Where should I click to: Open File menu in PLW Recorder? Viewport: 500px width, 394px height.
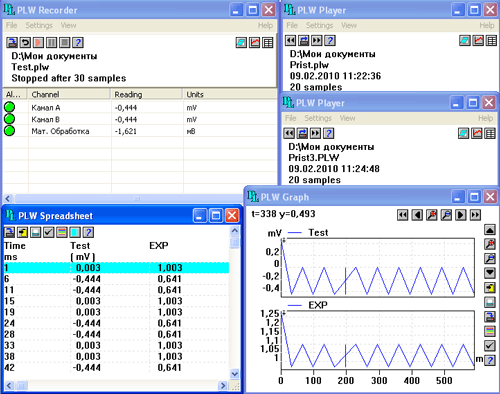pyautogui.click(x=11, y=25)
